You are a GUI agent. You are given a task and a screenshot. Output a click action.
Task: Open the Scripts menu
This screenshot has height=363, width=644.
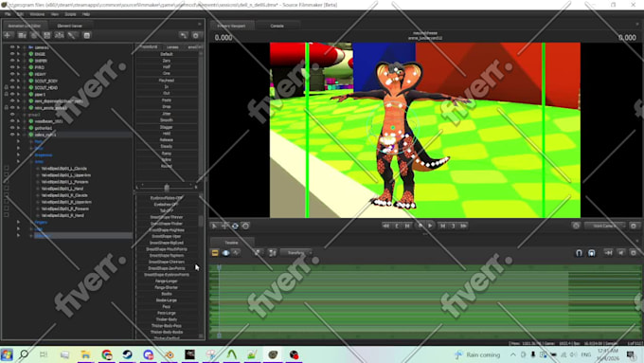70,14
